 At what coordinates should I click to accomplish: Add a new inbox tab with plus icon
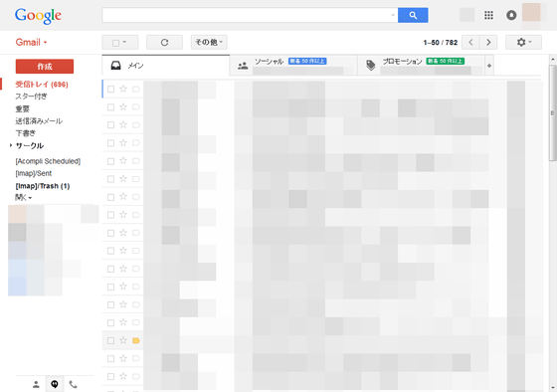click(489, 66)
